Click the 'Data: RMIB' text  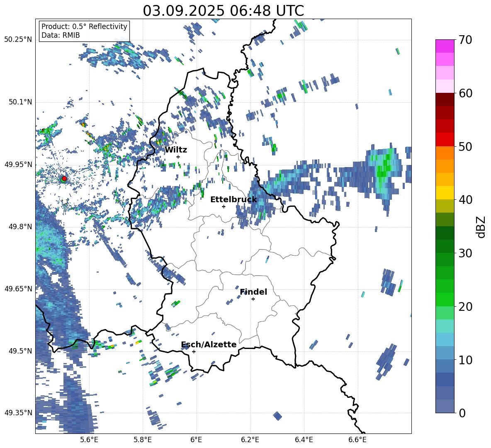point(61,35)
